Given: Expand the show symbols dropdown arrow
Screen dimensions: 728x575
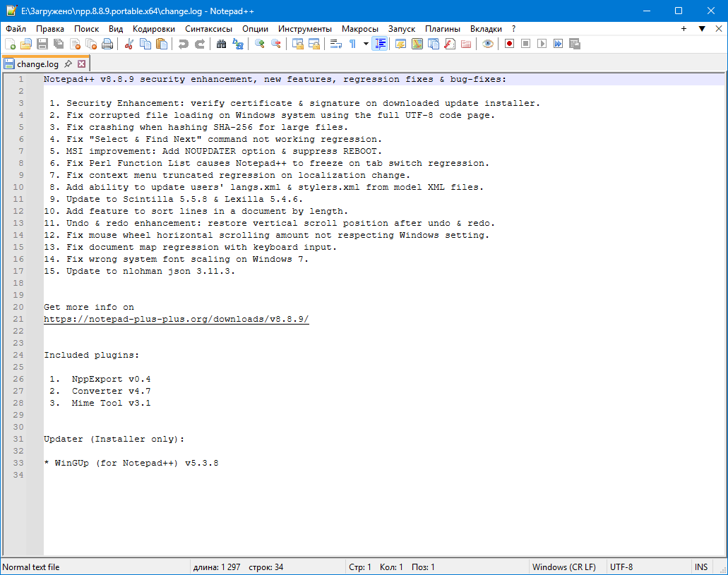Looking at the screenshot, I should click(366, 44).
